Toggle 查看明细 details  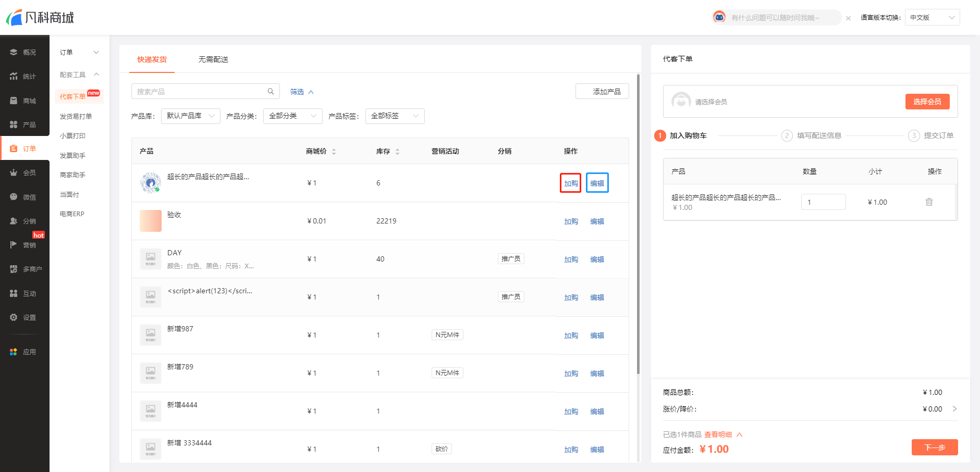pos(724,434)
